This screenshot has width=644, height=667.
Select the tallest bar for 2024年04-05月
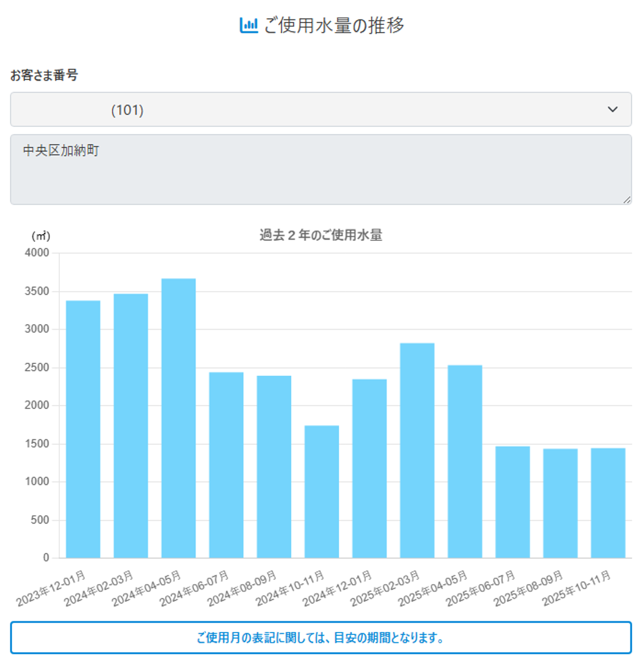(178, 418)
